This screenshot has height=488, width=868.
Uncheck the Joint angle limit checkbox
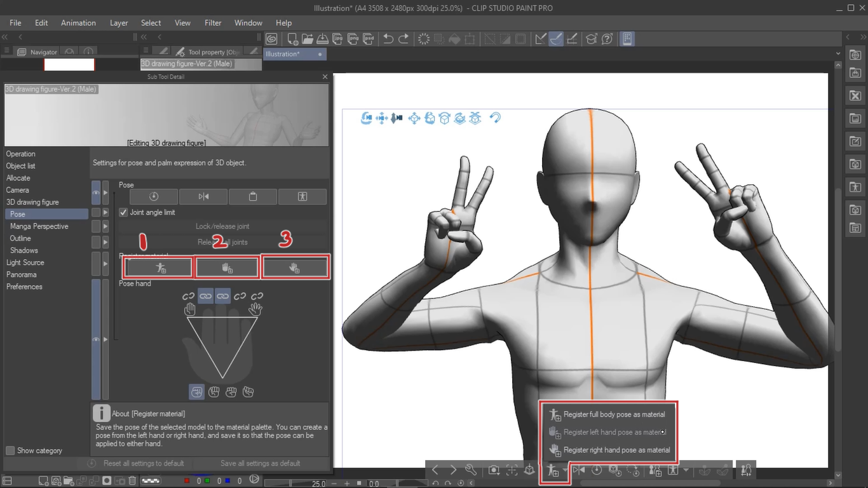123,212
